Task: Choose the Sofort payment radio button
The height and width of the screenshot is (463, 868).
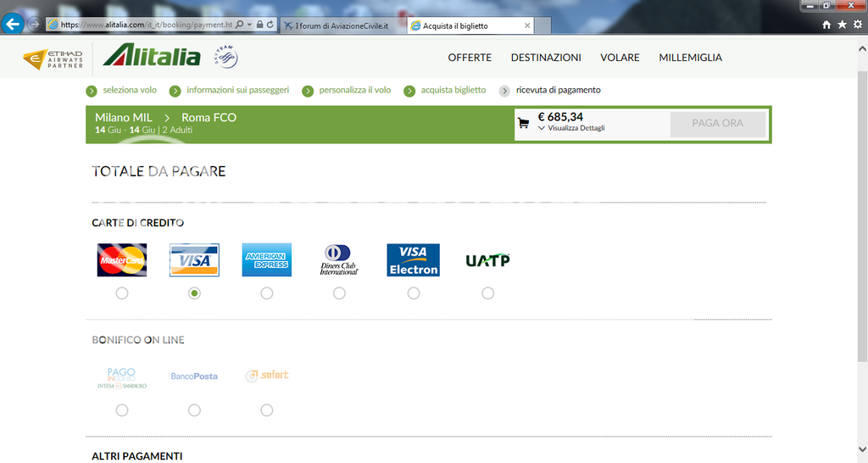Action: coord(267,410)
